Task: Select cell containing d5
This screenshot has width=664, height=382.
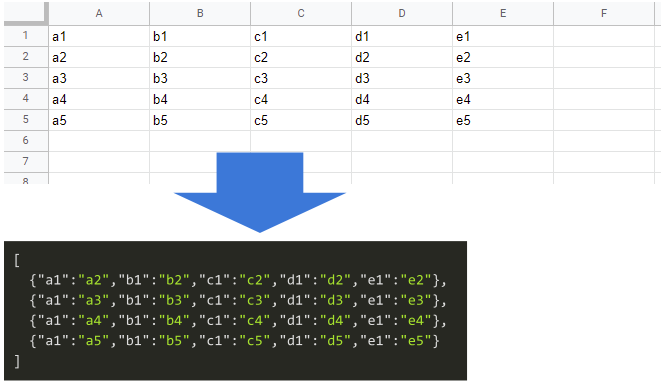Action: (402, 120)
